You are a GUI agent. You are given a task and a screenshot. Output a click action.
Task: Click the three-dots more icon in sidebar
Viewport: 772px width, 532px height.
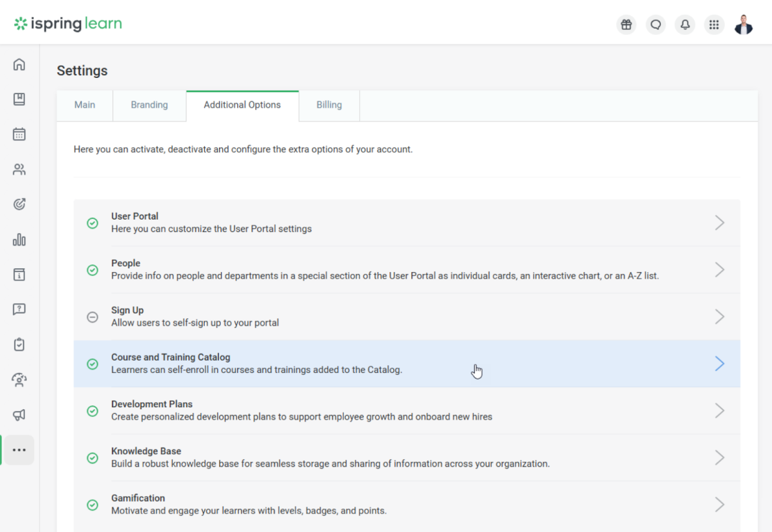click(19, 450)
